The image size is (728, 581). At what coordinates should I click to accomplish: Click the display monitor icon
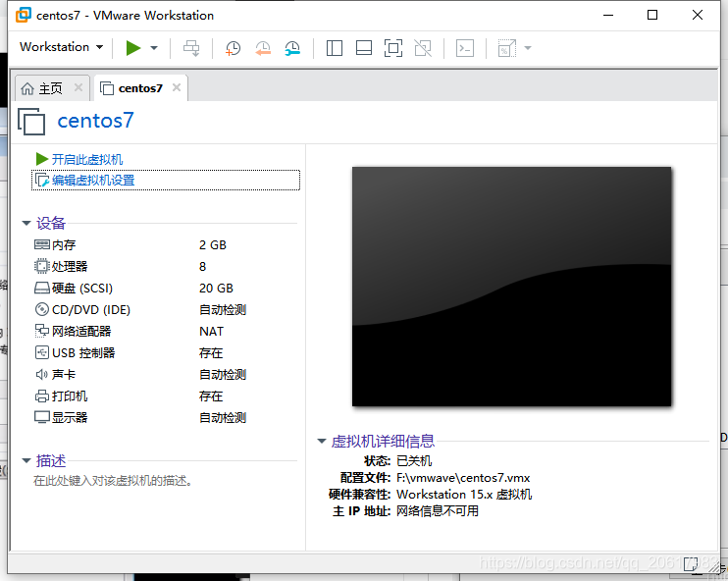point(42,417)
